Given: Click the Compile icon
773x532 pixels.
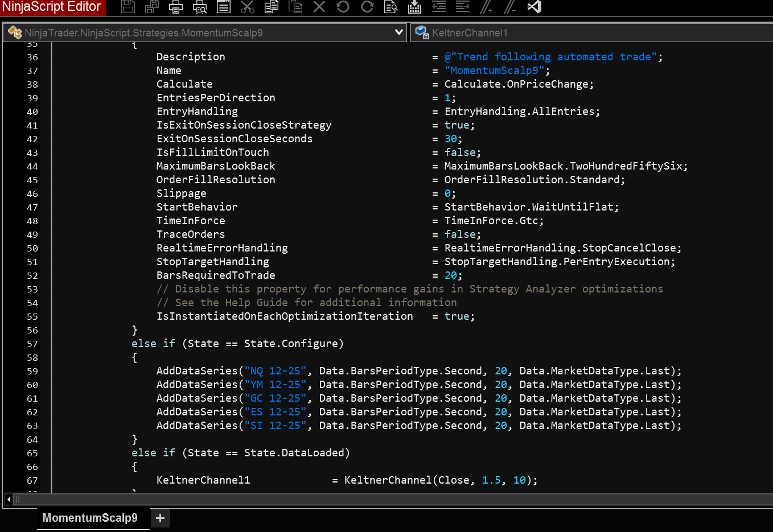Looking at the screenshot, I should tap(415, 7).
